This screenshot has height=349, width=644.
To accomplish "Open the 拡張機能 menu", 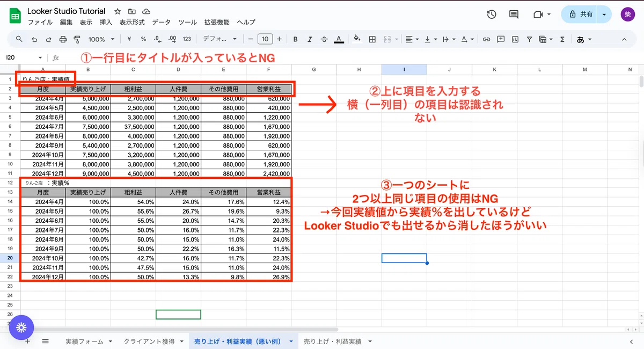I will tap(217, 23).
